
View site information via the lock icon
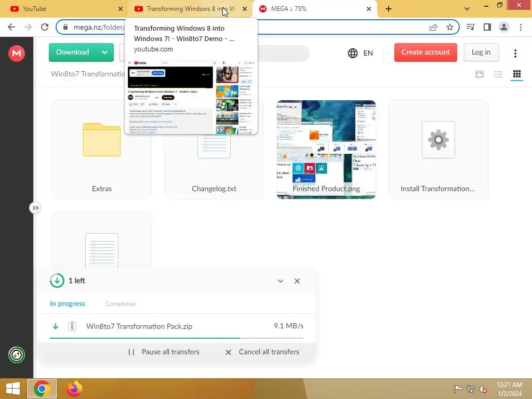pos(65,27)
